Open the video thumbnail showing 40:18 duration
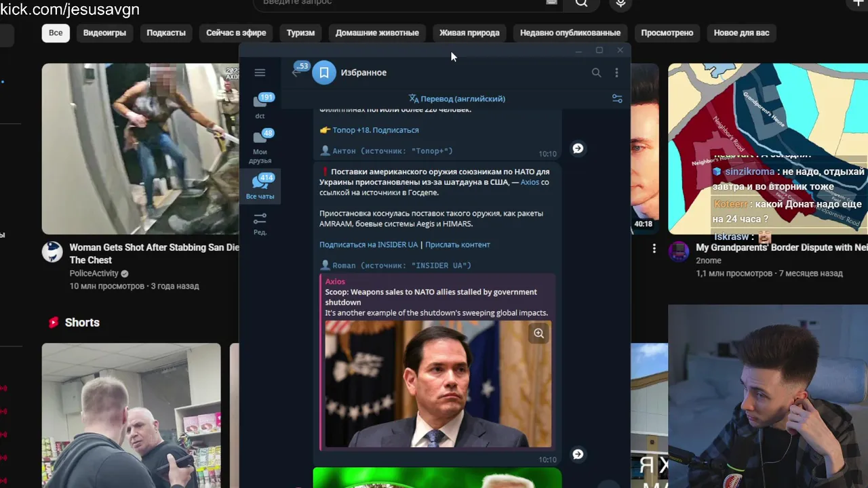 pyautogui.click(x=644, y=149)
